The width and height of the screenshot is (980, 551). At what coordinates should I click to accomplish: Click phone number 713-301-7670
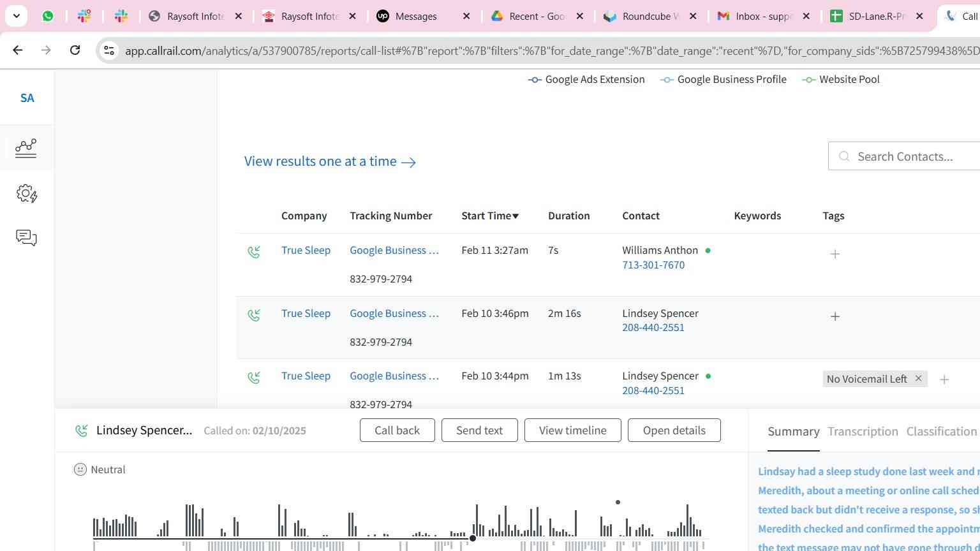pyautogui.click(x=653, y=265)
